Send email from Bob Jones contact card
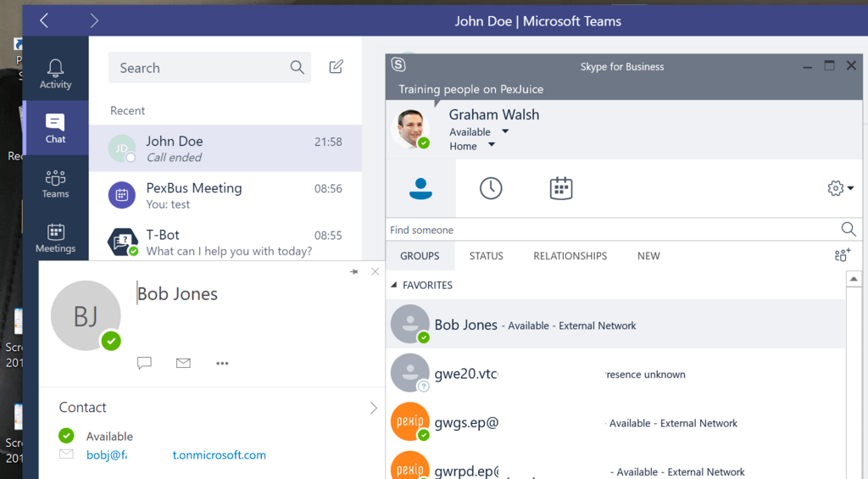The width and height of the screenshot is (868, 479). (x=183, y=363)
